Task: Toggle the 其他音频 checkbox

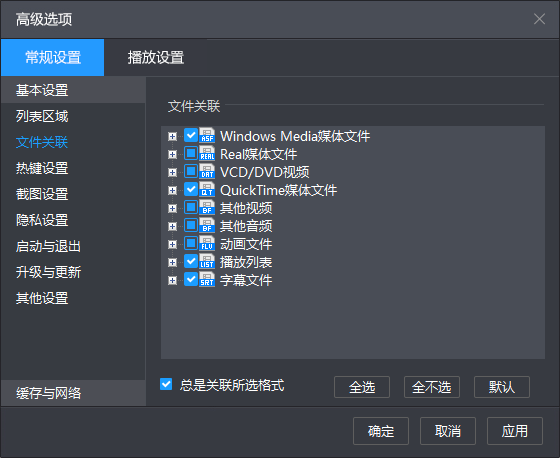Action: coord(191,225)
